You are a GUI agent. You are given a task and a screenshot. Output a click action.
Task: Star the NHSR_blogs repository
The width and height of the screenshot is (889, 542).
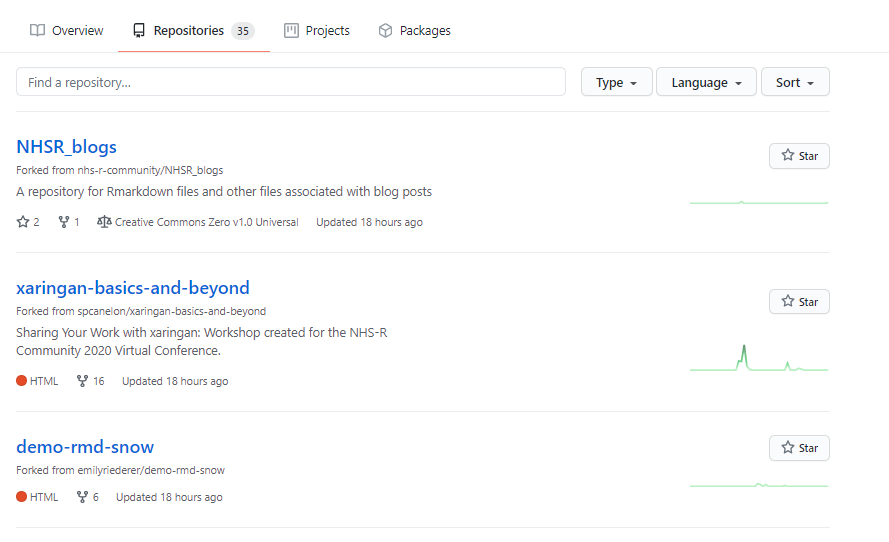click(x=799, y=156)
